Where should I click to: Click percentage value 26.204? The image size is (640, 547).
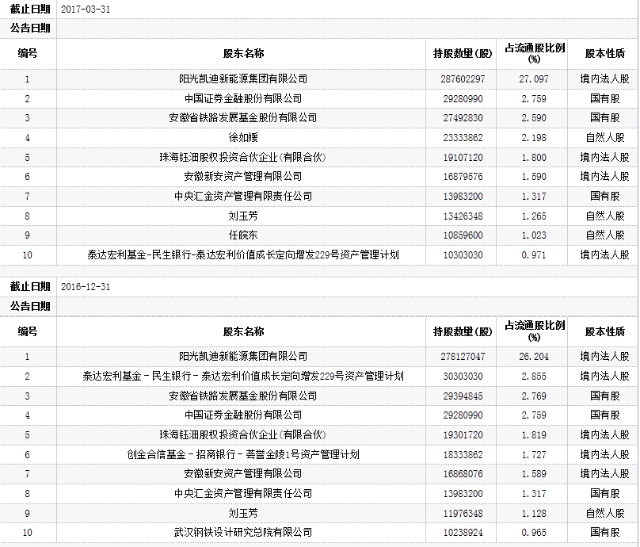(x=534, y=356)
